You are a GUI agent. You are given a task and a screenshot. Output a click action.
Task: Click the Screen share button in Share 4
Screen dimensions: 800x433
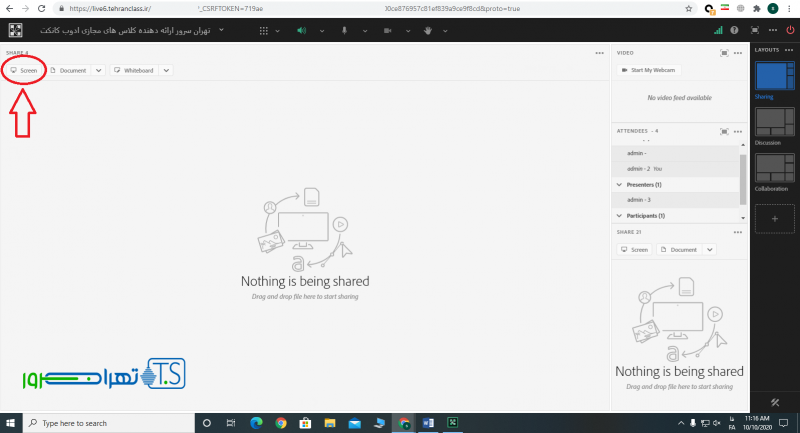pyautogui.click(x=24, y=71)
